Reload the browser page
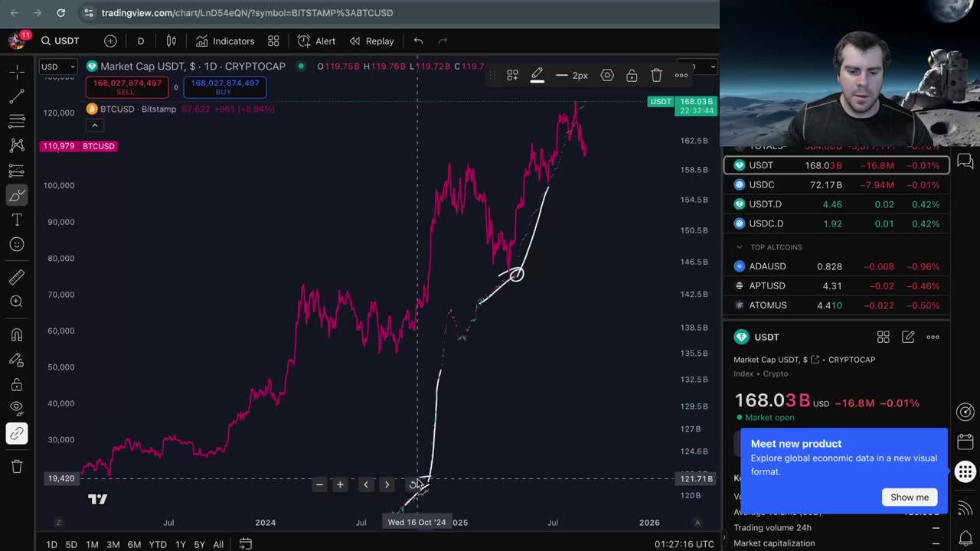Image resolution: width=980 pixels, height=551 pixels. (60, 13)
